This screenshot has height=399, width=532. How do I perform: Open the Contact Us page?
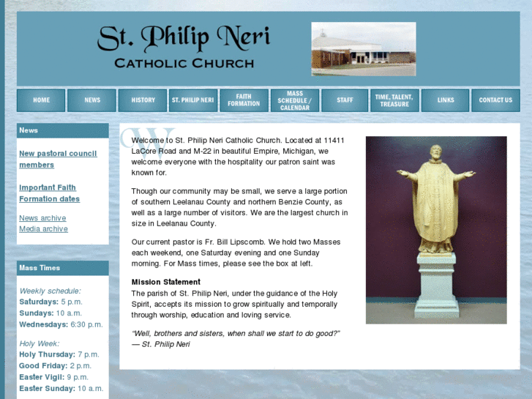pos(495,100)
